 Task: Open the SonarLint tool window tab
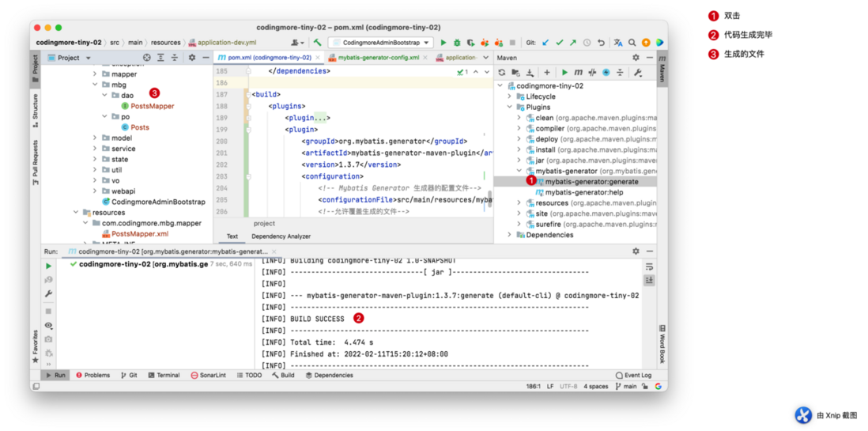pyautogui.click(x=208, y=375)
